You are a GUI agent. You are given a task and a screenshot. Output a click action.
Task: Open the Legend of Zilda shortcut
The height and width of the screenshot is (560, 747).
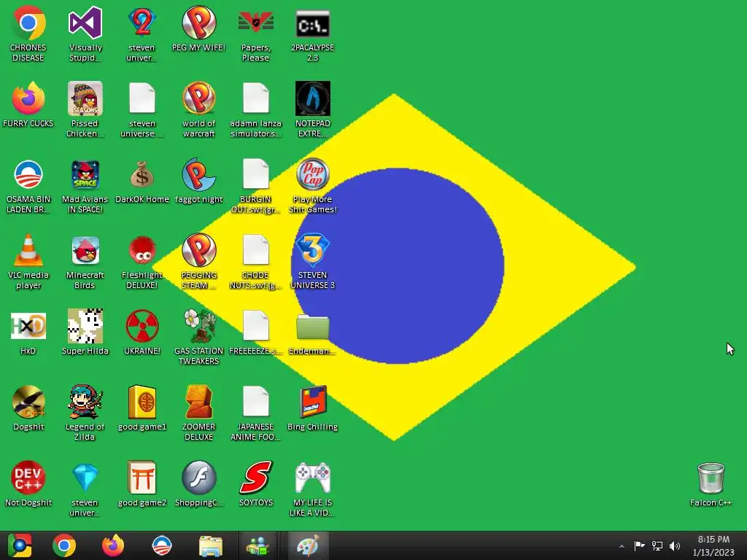click(x=85, y=402)
